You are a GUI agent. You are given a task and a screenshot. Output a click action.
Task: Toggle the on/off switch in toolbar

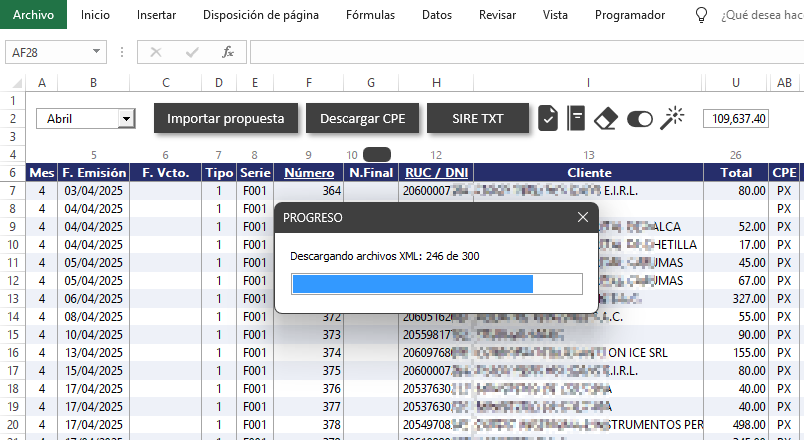coord(639,119)
